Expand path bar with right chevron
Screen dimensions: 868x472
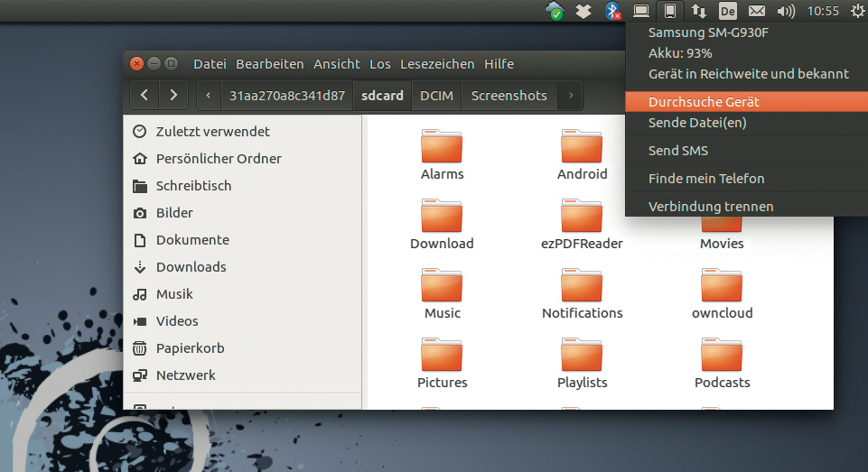pos(570,95)
